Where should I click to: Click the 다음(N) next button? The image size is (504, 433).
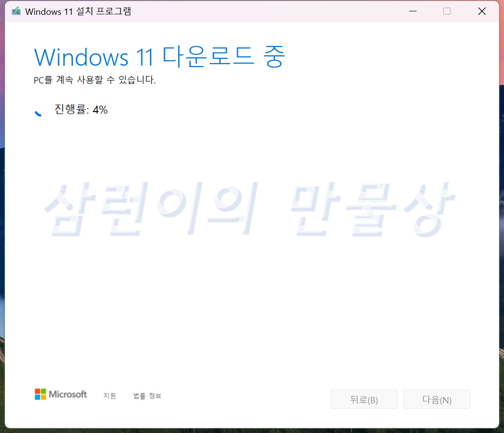[436, 399]
